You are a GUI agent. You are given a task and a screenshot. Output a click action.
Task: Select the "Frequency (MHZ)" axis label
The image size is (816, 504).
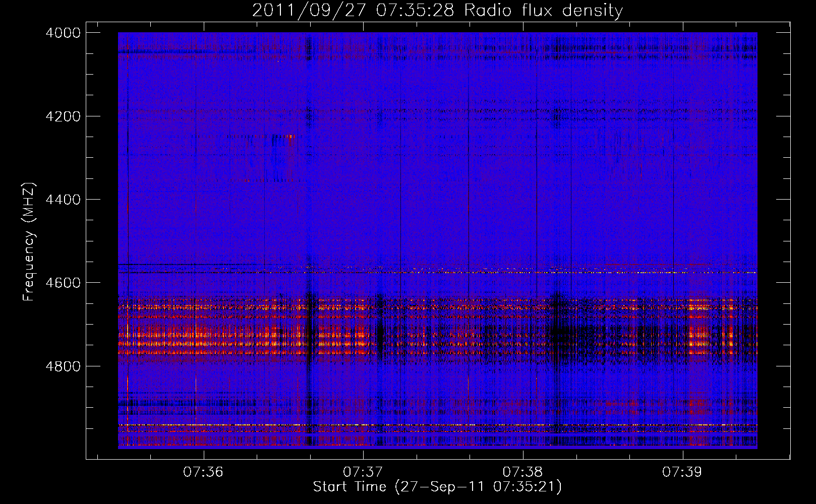[29, 242]
